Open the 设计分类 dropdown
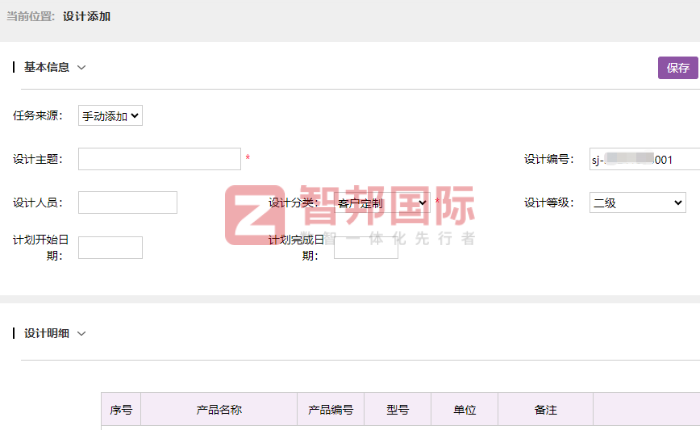The image size is (700, 430). click(382, 203)
